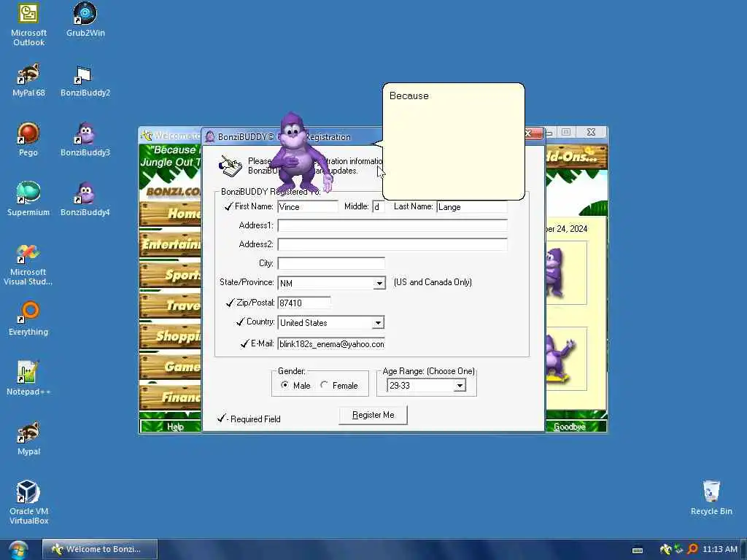
Task: Select the Female gender radio button
Action: coord(324,385)
